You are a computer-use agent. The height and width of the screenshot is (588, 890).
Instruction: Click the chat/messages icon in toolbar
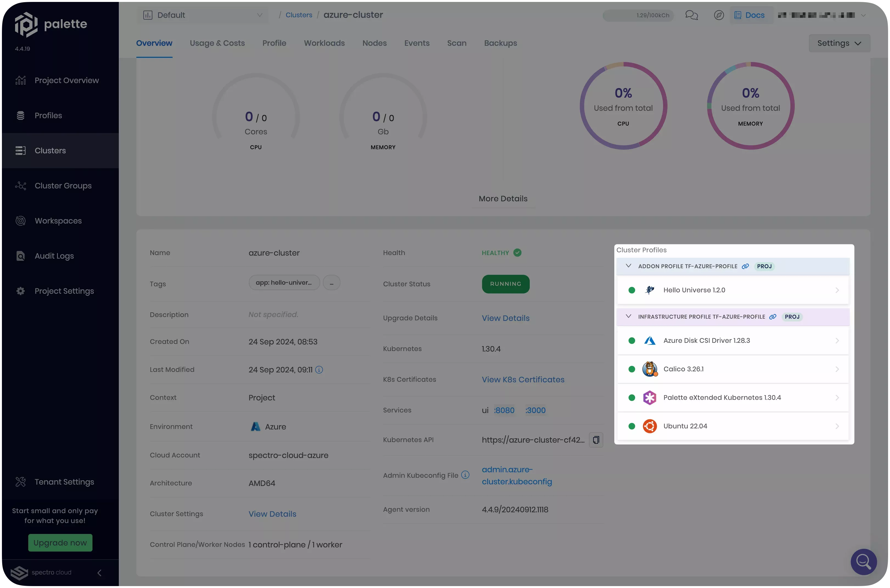(x=692, y=15)
